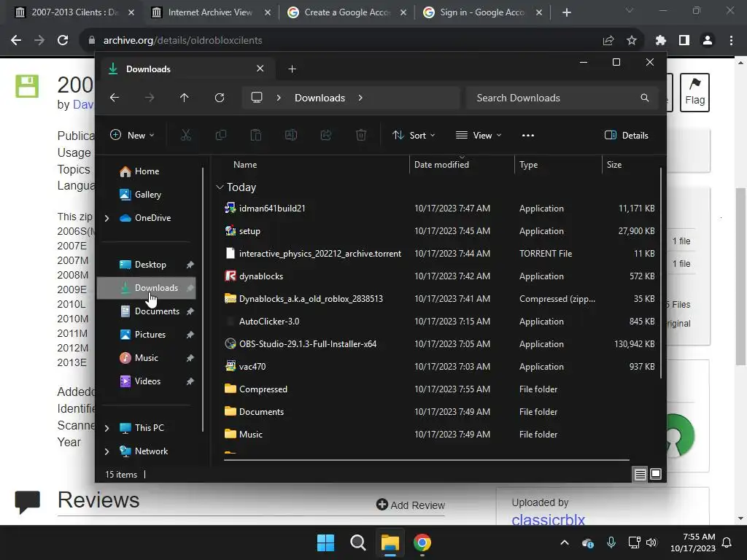Add new File Explorer tab
Image resolution: width=747 pixels, height=560 pixels.
point(292,69)
